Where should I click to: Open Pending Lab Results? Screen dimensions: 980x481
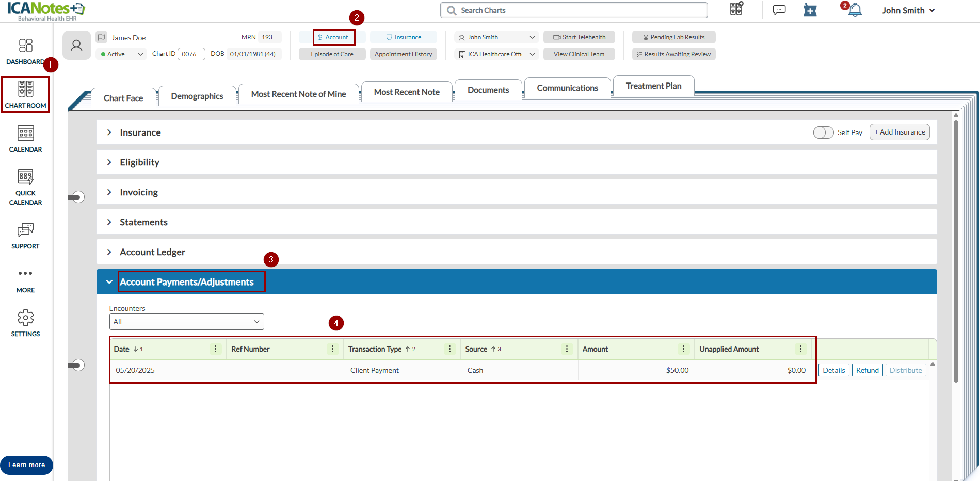674,37
